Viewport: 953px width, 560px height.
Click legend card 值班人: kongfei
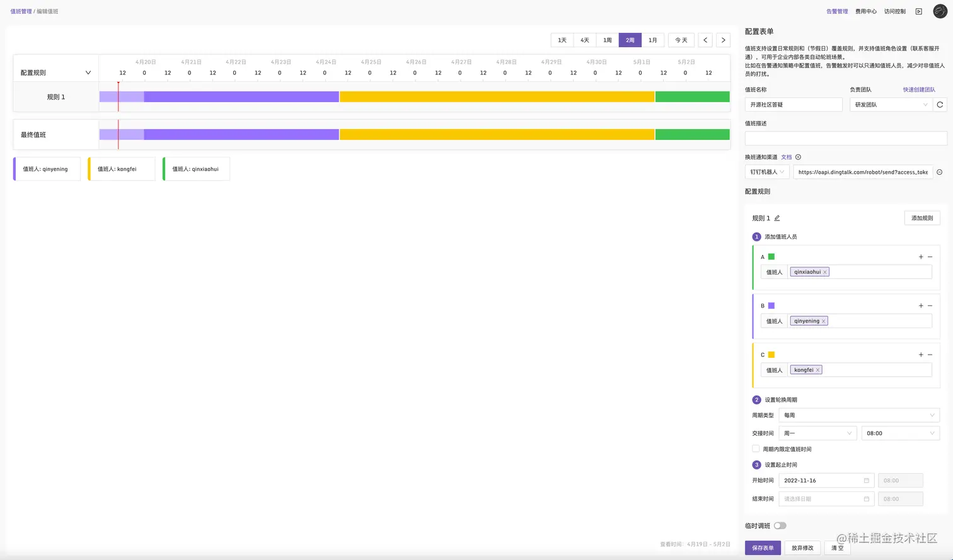click(x=122, y=169)
